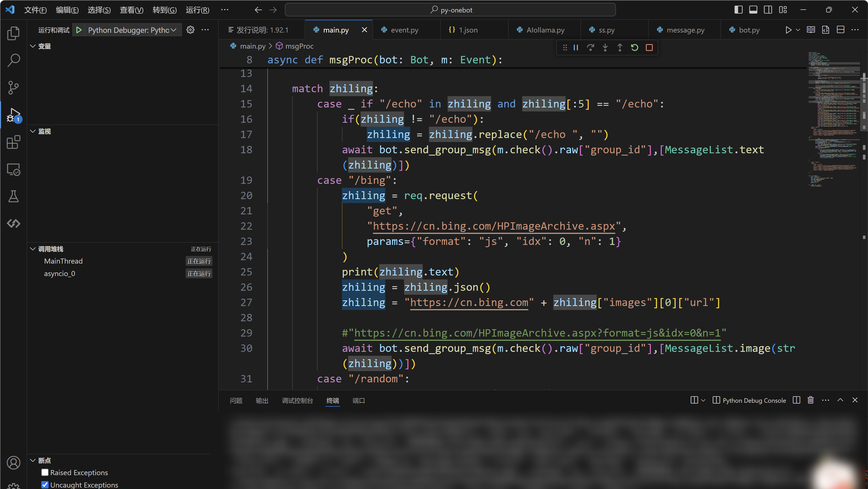Select MainThread in call stack

pyautogui.click(x=63, y=261)
